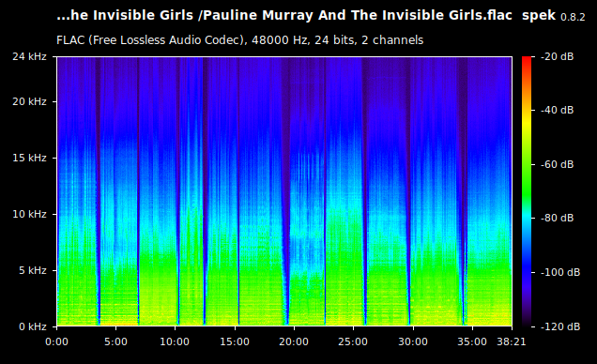Click the 5 kHz frequency axis label
The image size is (597, 364).
point(32,270)
